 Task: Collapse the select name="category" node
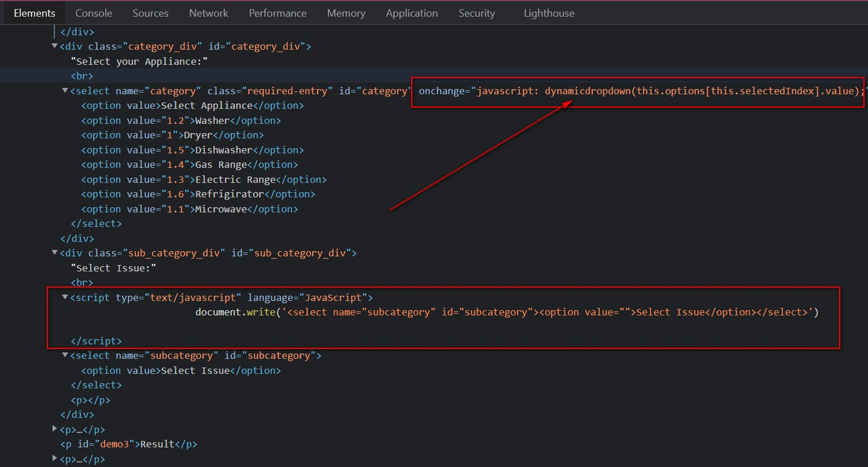[66, 91]
